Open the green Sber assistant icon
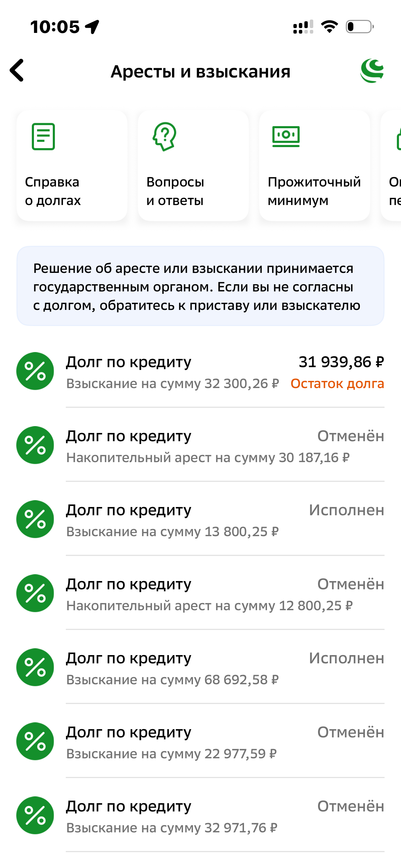This screenshot has height=868, width=401. (x=372, y=71)
